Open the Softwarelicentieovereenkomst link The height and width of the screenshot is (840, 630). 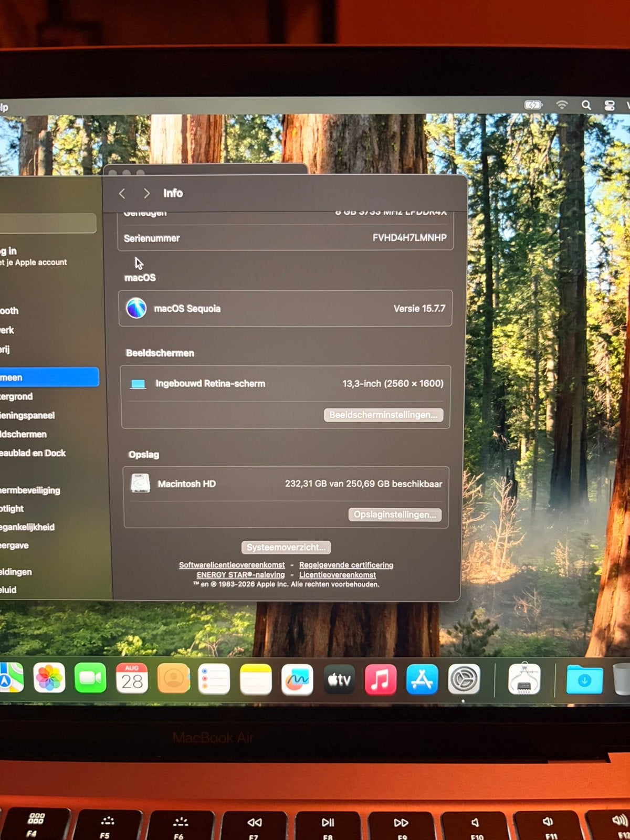coord(232,565)
